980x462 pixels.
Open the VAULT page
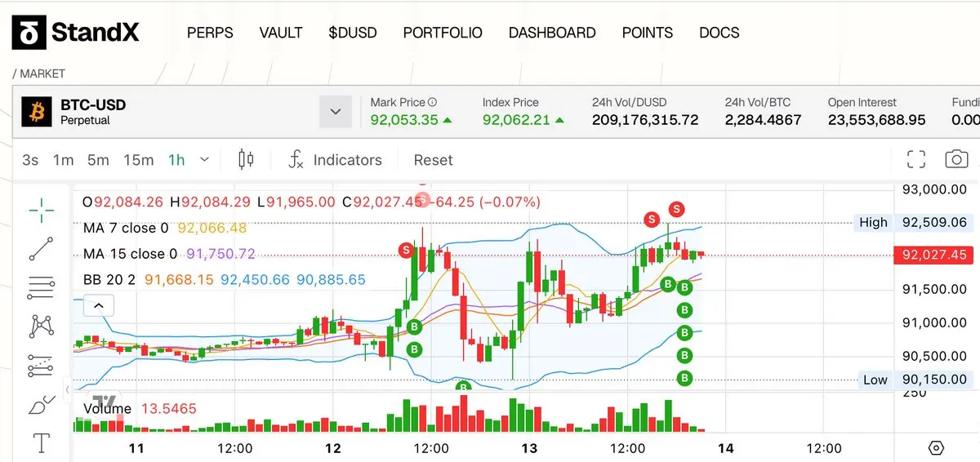(281, 33)
